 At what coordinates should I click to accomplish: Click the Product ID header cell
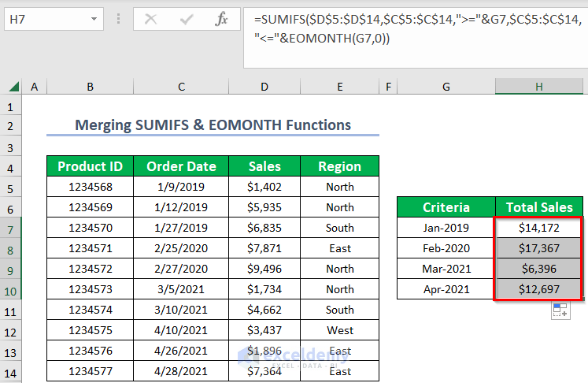(90, 167)
